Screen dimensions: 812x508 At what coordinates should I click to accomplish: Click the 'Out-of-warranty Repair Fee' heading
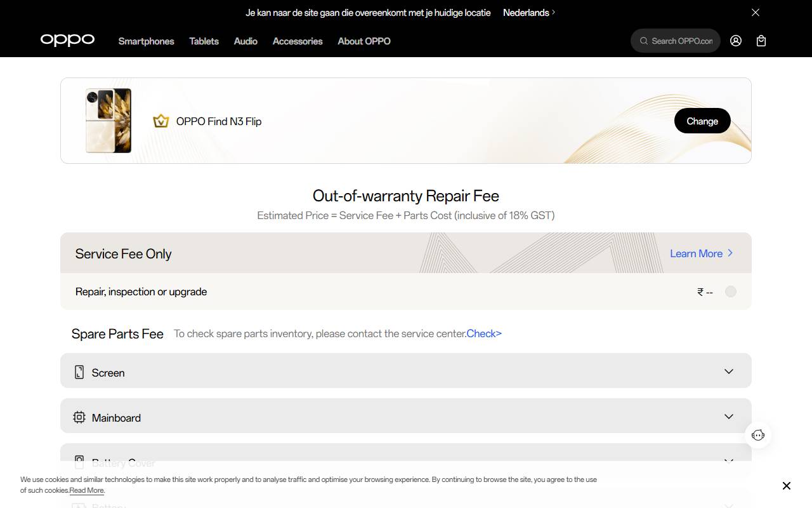406,196
